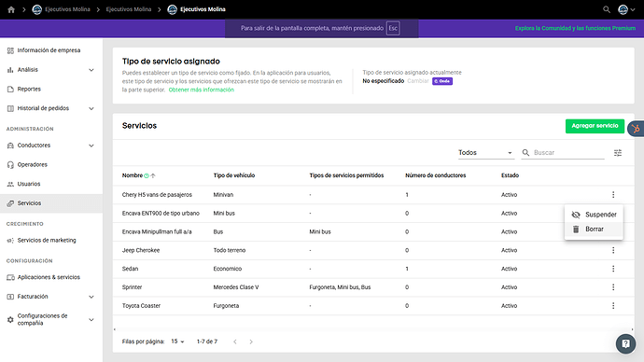This screenshot has height=362, width=644.
Task: Open the account avatar menu top right
Action: 626,9
